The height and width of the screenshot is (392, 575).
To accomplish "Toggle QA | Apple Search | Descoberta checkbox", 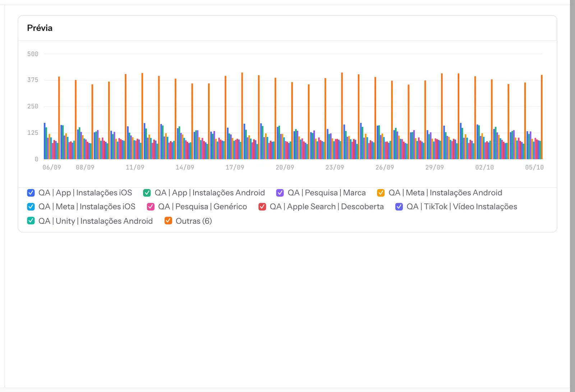I will 262,207.
